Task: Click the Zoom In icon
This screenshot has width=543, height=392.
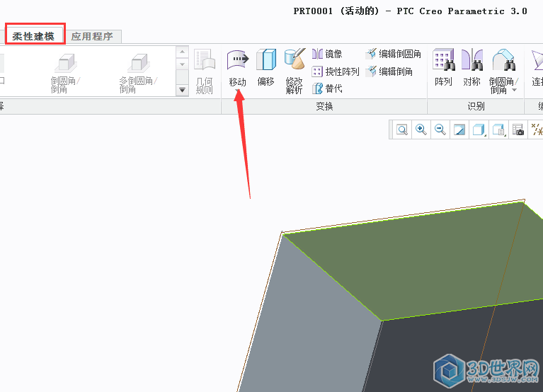Action: click(421, 130)
